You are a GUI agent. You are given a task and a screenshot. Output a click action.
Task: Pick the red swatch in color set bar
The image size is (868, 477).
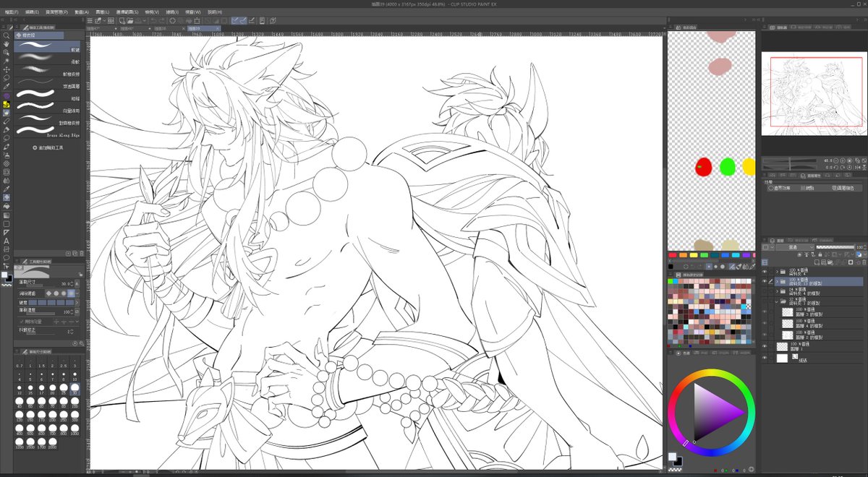tap(672, 255)
